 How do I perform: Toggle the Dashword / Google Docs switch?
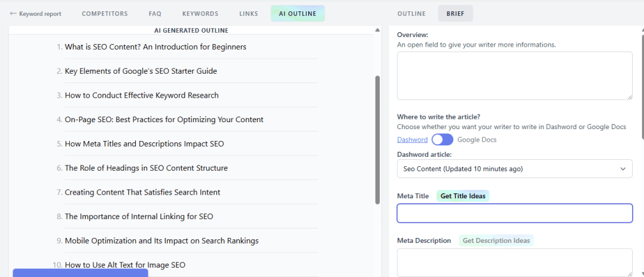[442, 140]
